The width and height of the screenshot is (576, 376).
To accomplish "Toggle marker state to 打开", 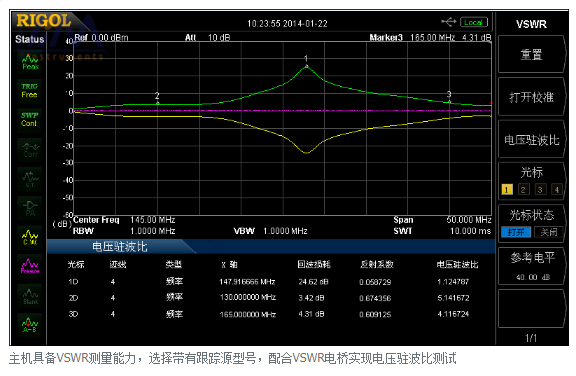I will tap(516, 232).
